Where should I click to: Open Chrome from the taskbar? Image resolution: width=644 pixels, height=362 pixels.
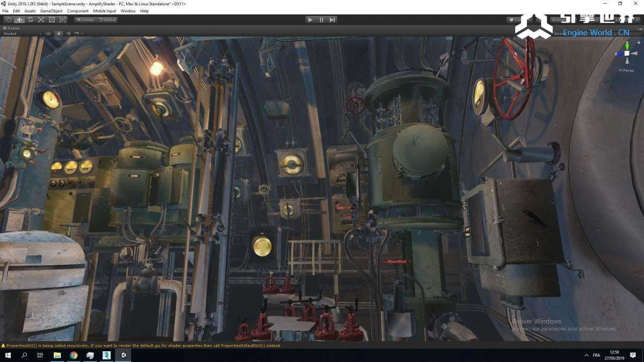[74, 355]
